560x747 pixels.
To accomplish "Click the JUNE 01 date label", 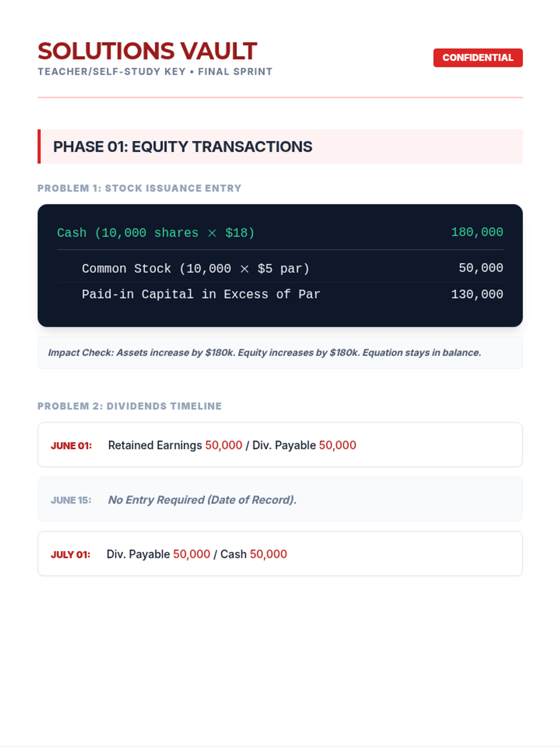I will coord(71,446).
